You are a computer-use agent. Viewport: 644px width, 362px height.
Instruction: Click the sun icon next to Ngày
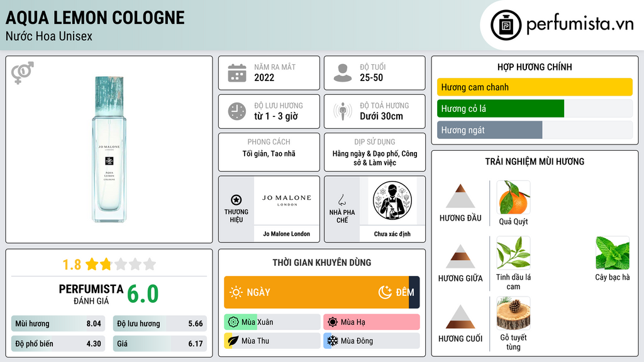(236, 292)
